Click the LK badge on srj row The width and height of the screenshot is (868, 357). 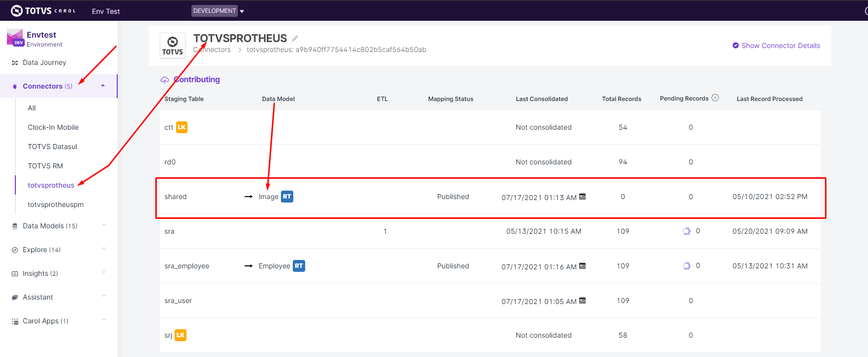[181, 335]
